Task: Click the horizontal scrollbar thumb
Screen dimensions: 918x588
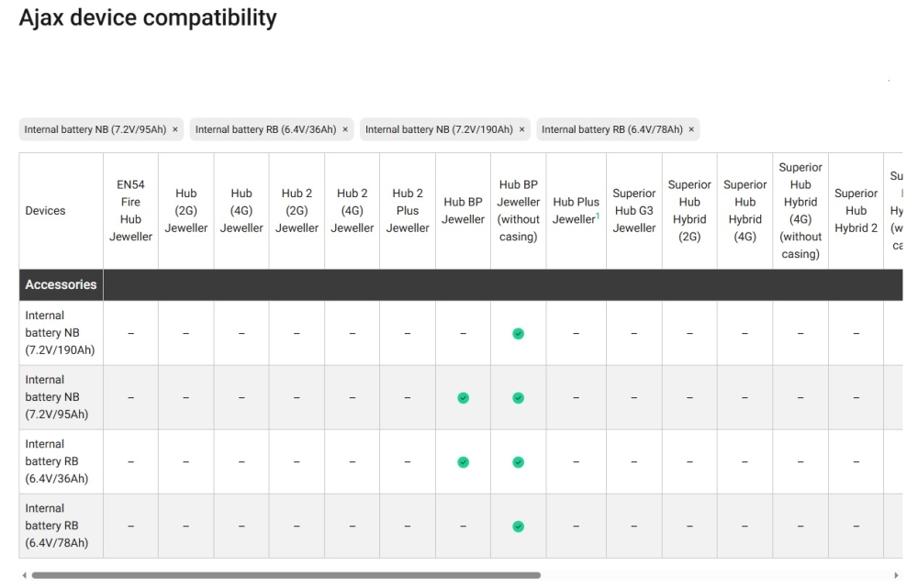Action: [286, 576]
